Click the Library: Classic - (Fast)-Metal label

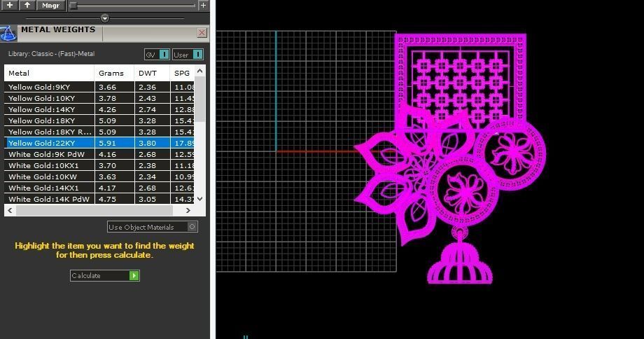(51, 54)
